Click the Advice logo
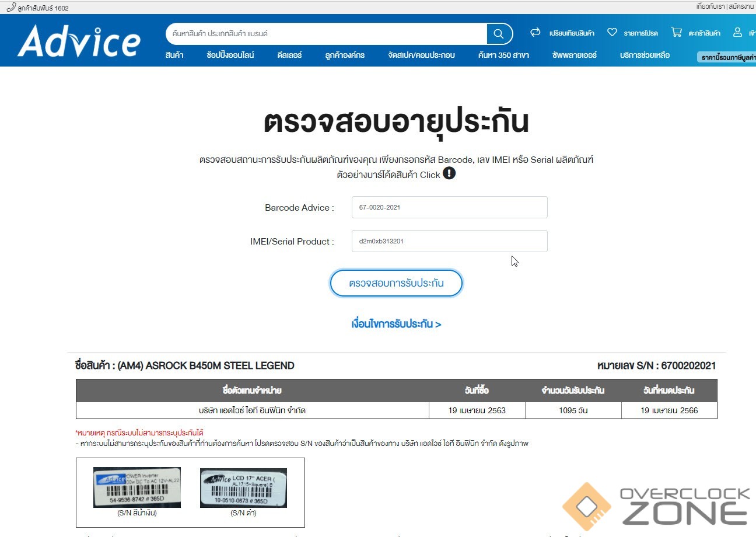This screenshot has width=756, height=537. click(x=79, y=41)
